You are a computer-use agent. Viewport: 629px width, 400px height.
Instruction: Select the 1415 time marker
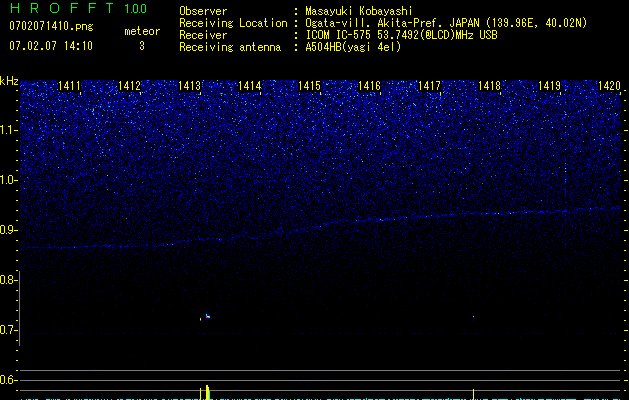coord(310,87)
